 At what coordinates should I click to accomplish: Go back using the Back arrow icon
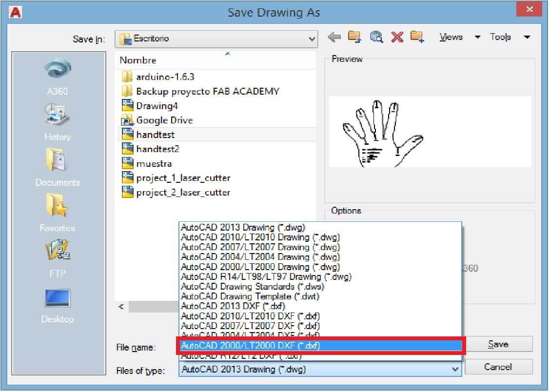pyautogui.click(x=334, y=37)
